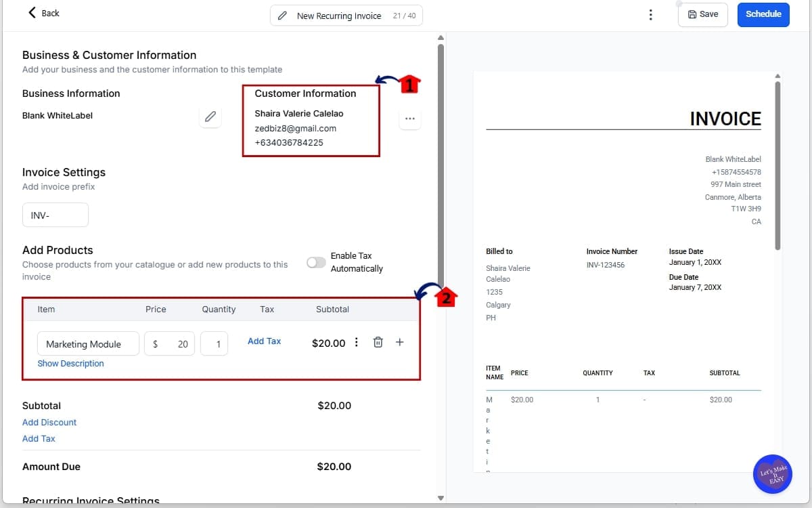This screenshot has width=812, height=508.
Task: Open the three-dot menu next to Save
Action: coord(650,14)
